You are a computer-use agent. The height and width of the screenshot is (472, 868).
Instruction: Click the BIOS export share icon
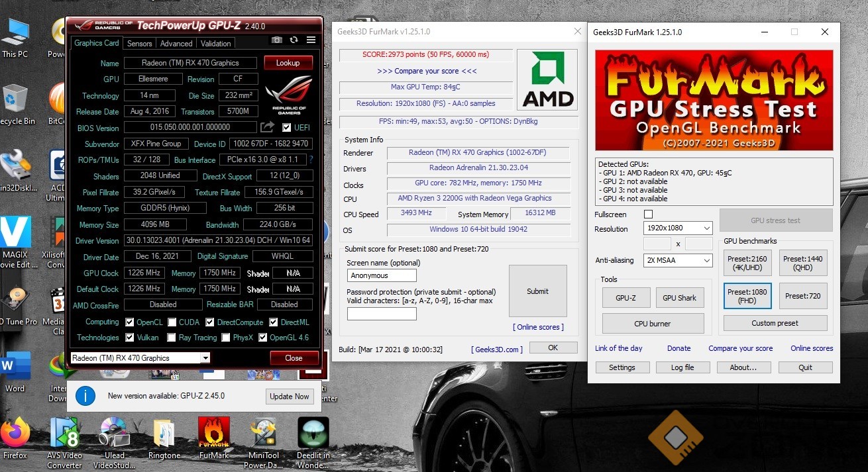tap(267, 127)
